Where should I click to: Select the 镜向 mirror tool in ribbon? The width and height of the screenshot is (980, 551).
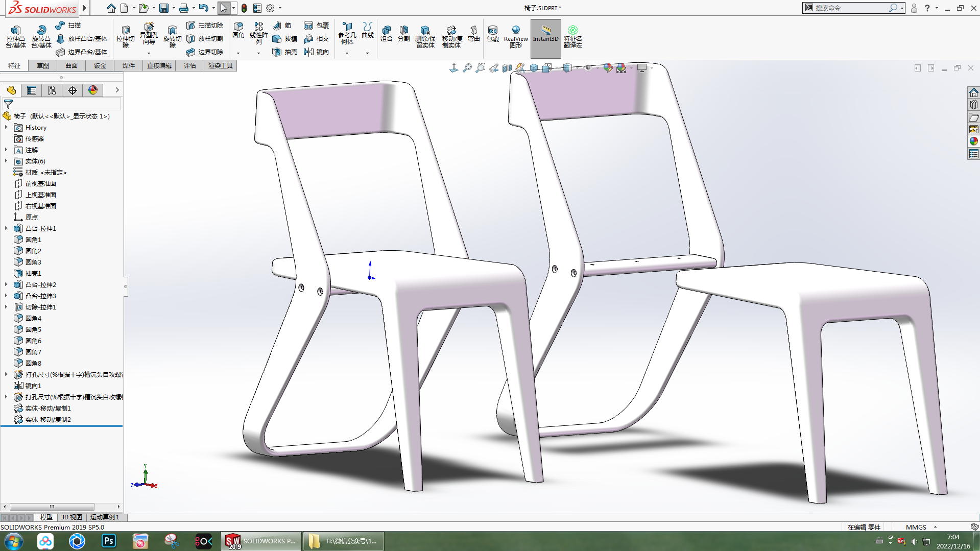pos(316,52)
